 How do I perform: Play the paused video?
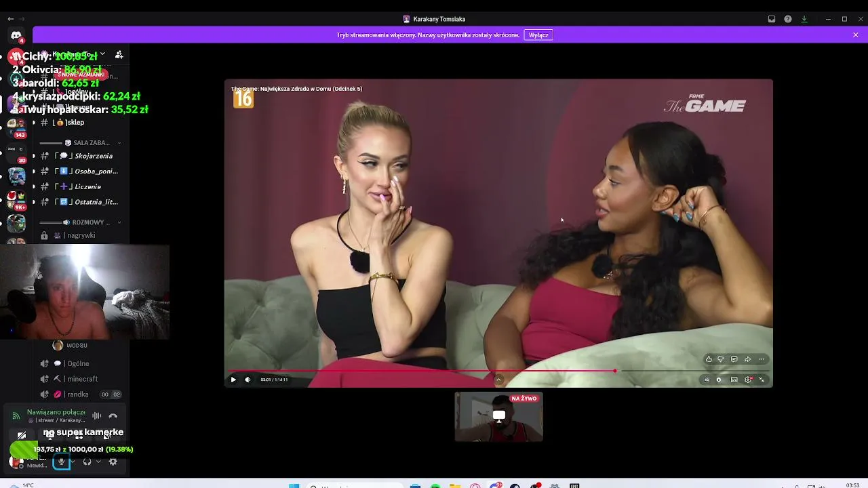(233, 380)
